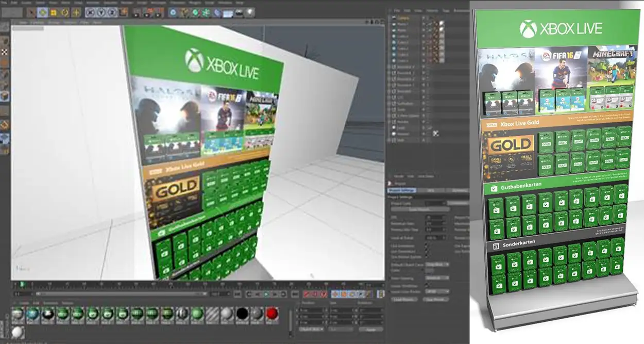Click the Camera object icon in toolbar
The height and width of the screenshot is (344, 644).
(x=239, y=12)
